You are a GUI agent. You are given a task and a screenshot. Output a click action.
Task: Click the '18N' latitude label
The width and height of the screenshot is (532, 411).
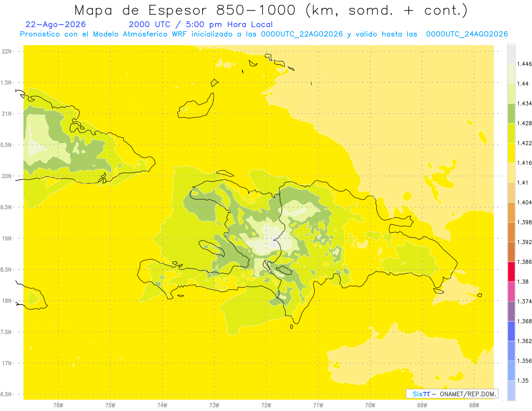click(7, 301)
